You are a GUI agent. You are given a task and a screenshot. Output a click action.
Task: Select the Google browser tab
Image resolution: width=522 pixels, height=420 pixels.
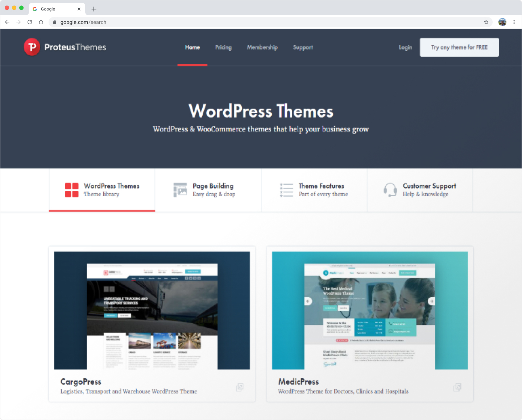click(57, 9)
